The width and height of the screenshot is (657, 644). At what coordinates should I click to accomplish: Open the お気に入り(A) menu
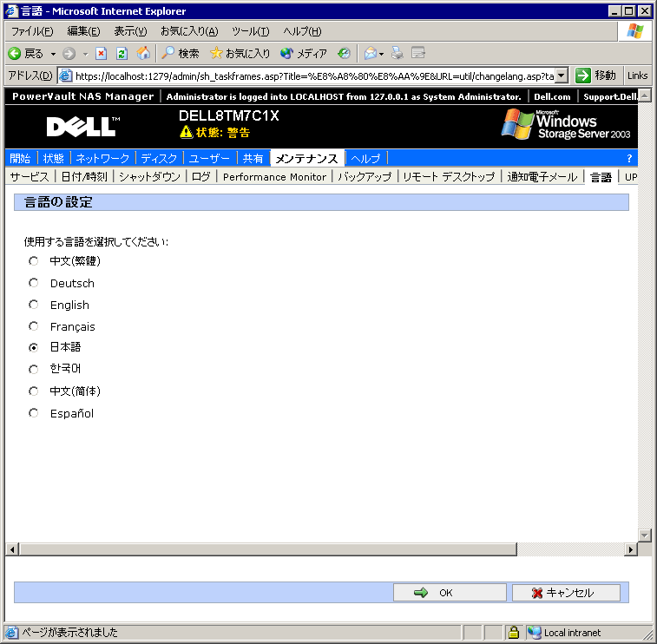click(189, 31)
